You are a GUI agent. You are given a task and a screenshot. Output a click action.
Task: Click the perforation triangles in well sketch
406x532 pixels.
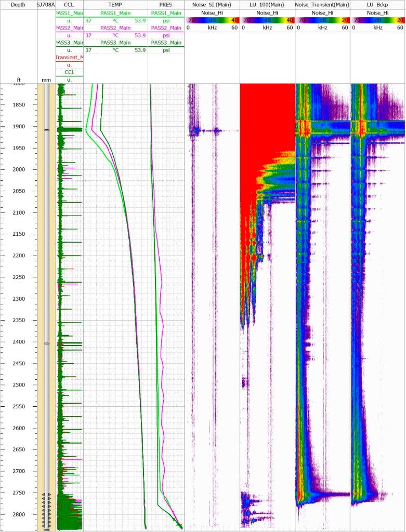[46, 511]
